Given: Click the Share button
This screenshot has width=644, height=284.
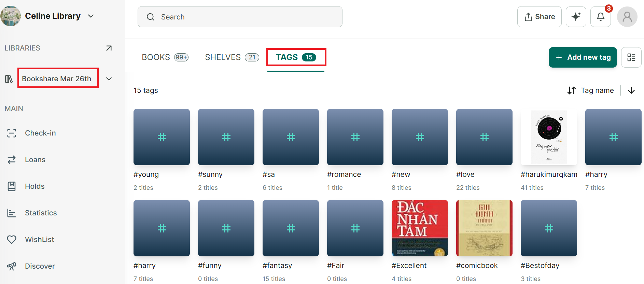Looking at the screenshot, I should coord(539,17).
